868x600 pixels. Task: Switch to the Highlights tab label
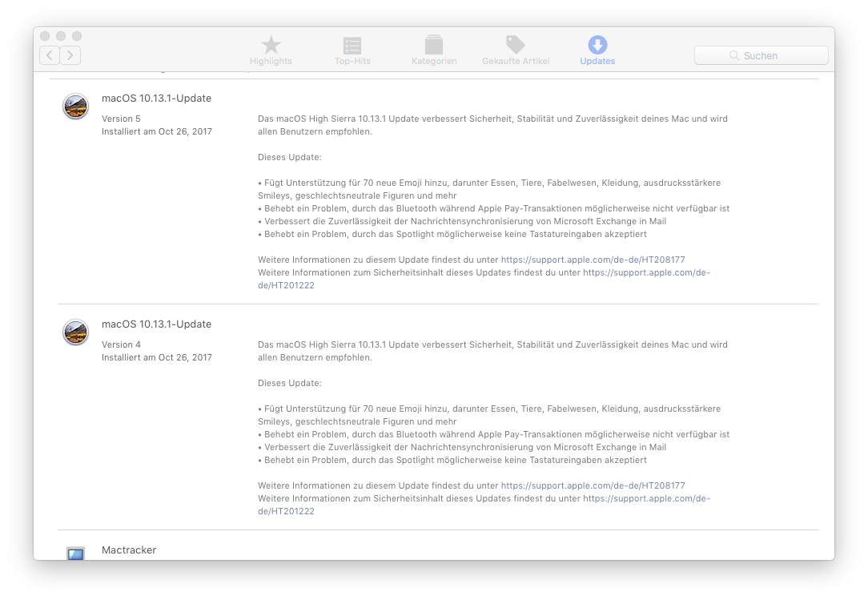pyautogui.click(x=271, y=61)
